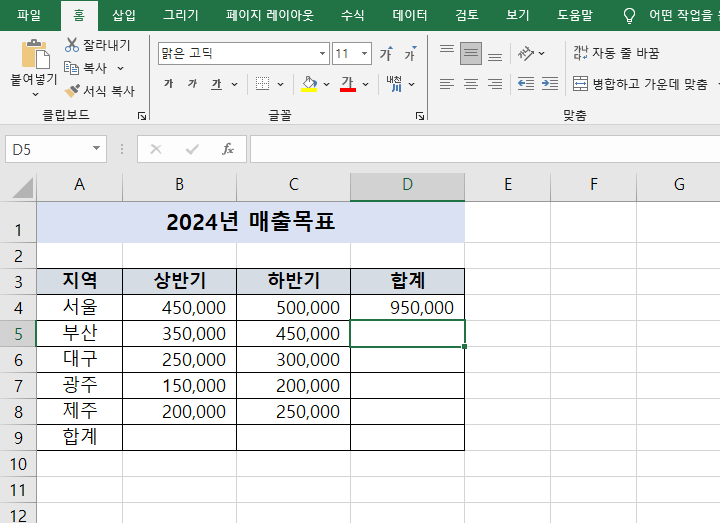Click cell with 서울 상반기 450,000

point(180,307)
